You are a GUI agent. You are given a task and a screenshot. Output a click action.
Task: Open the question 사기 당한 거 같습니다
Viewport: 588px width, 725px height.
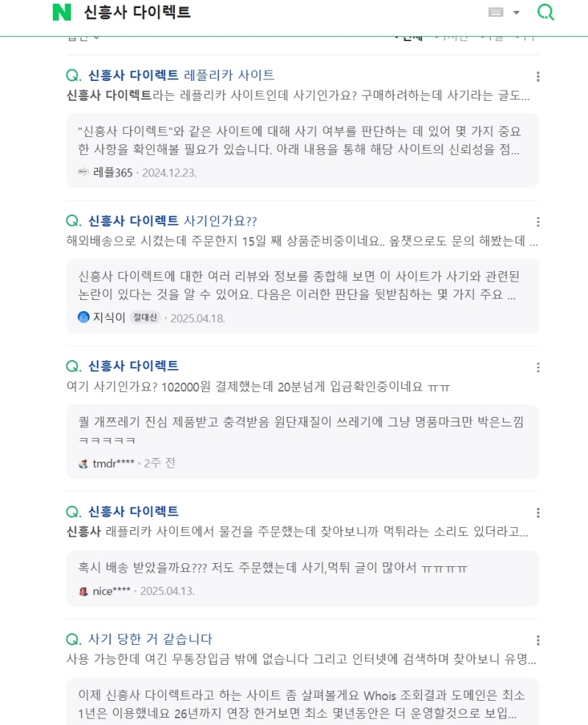[x=150, y=640]
